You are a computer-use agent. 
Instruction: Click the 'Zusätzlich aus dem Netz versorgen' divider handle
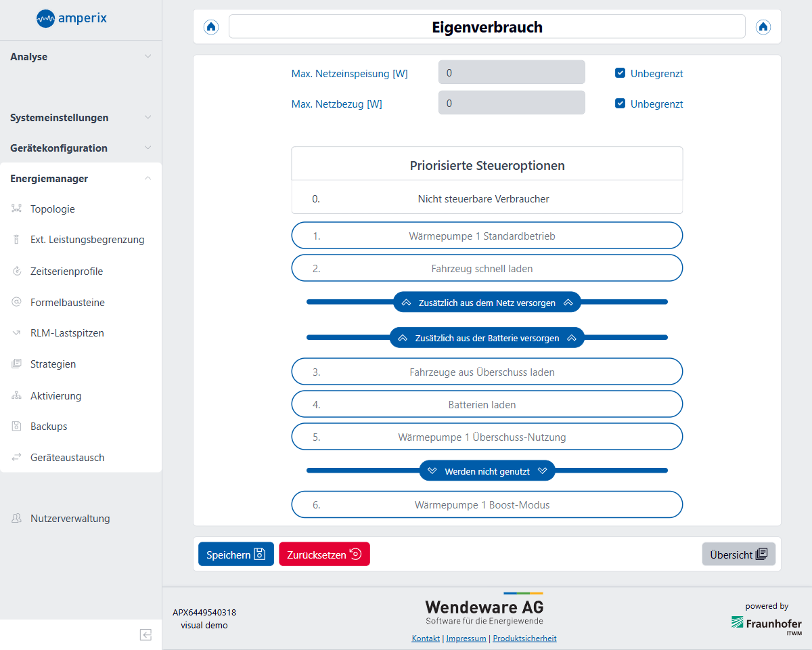pos(487,303)
